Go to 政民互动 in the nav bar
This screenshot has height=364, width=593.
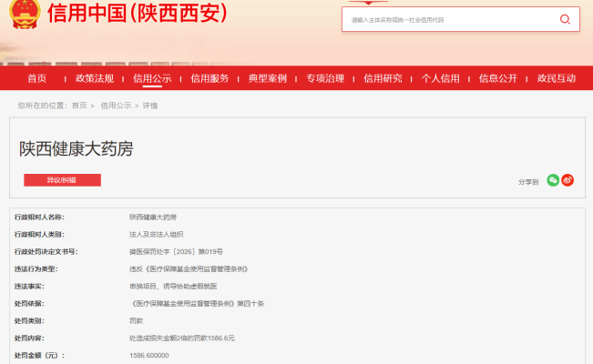click(x=556, y=78)
